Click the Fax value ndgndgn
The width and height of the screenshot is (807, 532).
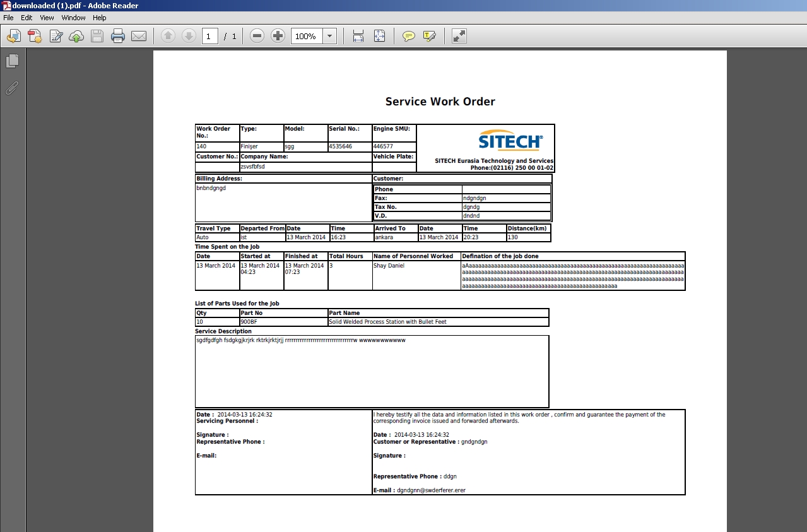(474, 198)
